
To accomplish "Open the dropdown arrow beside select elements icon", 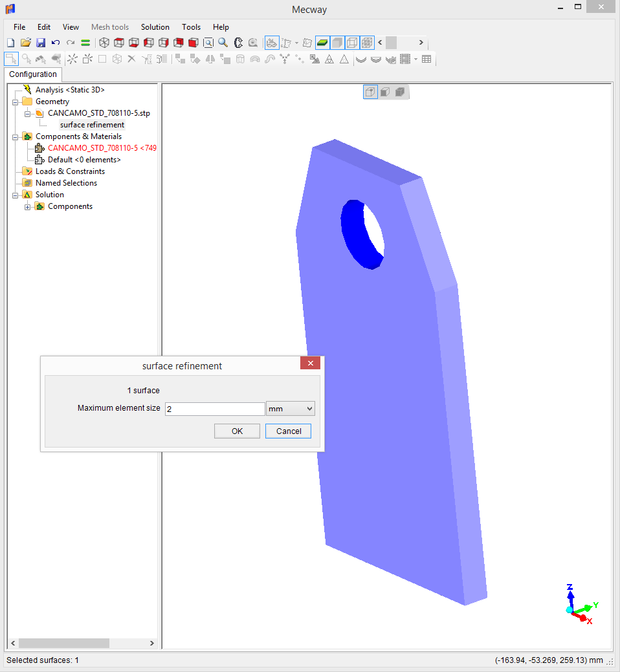I will (296, 43).
